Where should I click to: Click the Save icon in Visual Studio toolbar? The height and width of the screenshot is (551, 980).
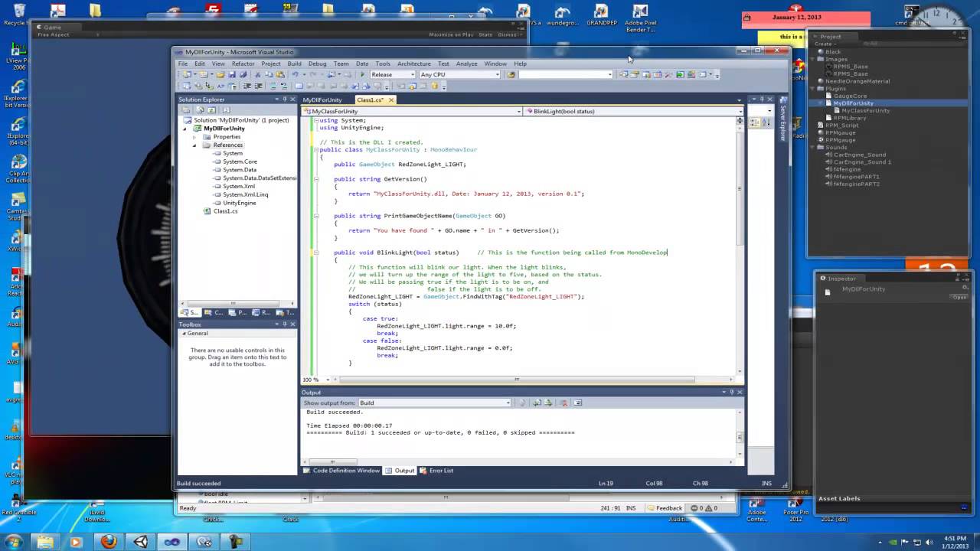pyautogui.click(x=232, y=74)
